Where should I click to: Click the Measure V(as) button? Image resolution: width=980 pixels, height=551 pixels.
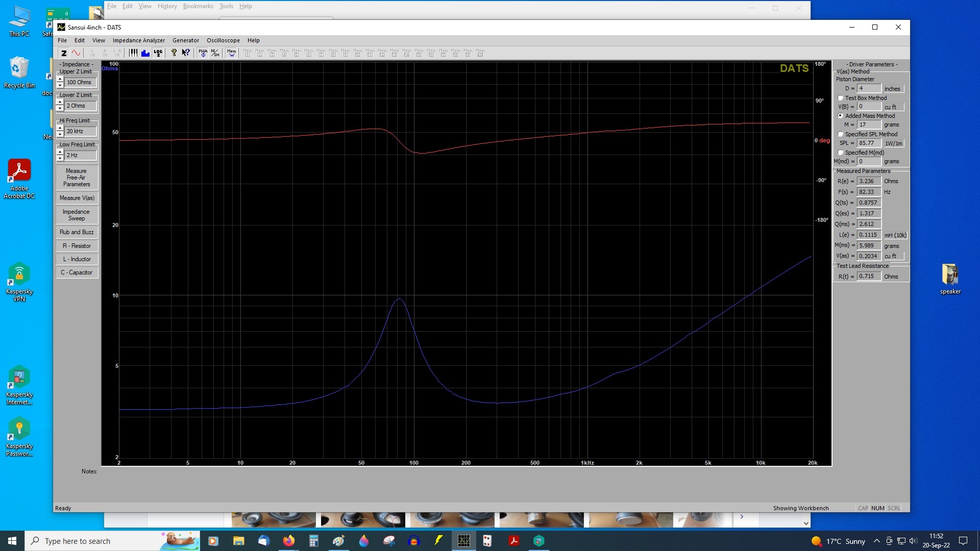(77, 198)
